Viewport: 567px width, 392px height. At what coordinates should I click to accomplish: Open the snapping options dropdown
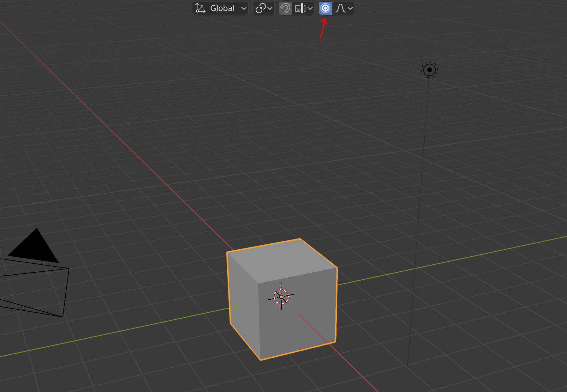click(303, 8)
